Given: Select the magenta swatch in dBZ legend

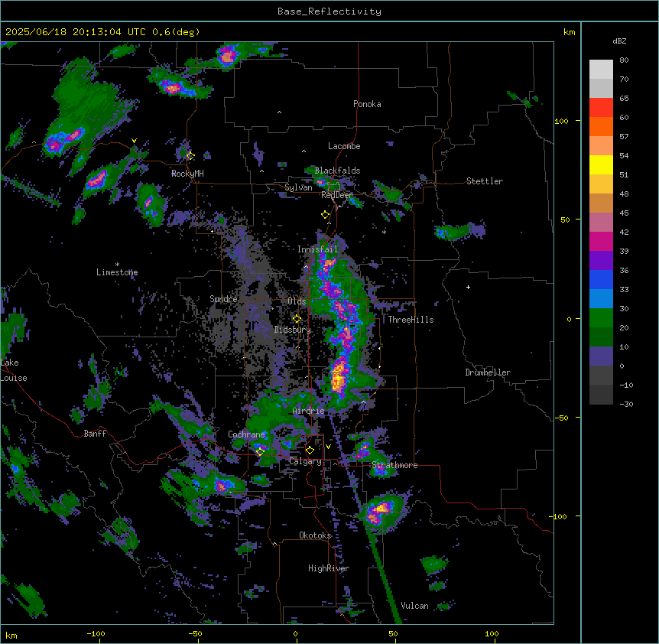Looking at the screenshot, I should [x=601, y=241].
